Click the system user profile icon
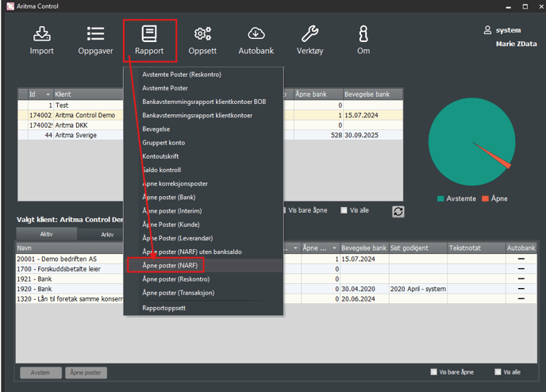Image resolution: width=546 pixels, height=392 pixels. [488, 30]
